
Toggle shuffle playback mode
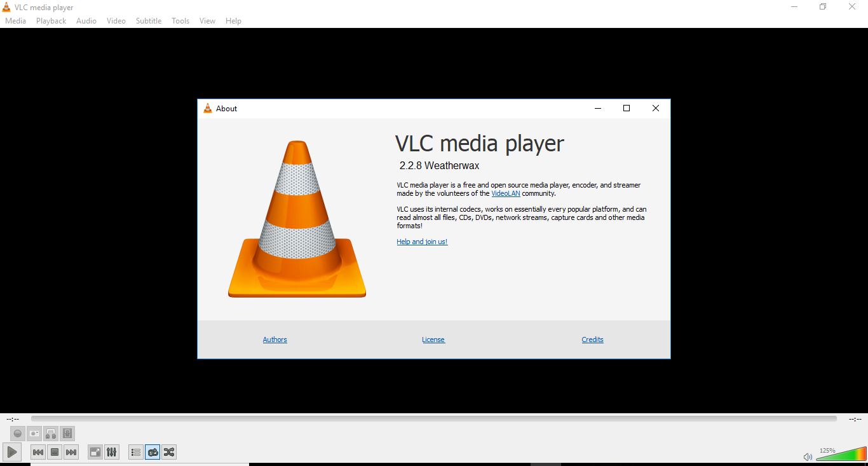(169, 452)
